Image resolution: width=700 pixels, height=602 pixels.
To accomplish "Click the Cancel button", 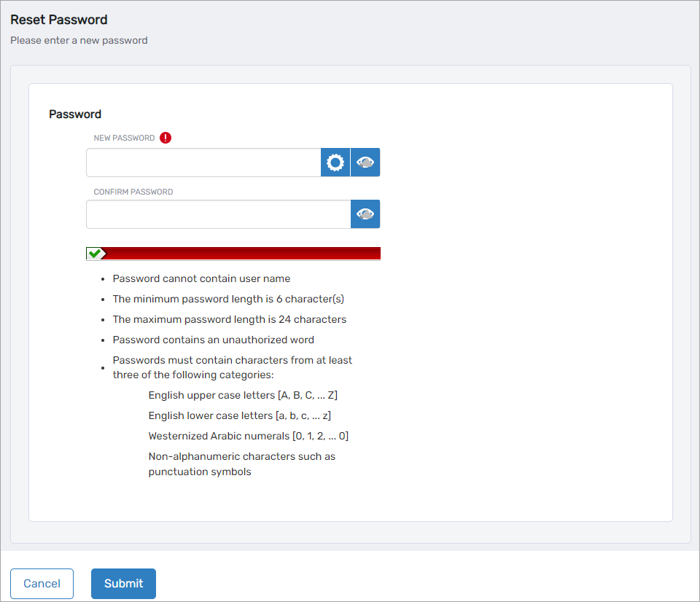I will (42, 583).
